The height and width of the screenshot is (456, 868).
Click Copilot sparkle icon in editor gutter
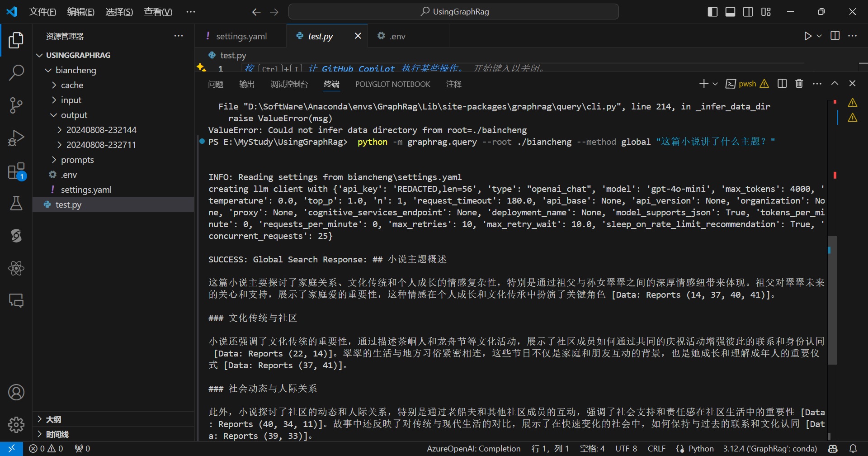[x=201, y=68]
